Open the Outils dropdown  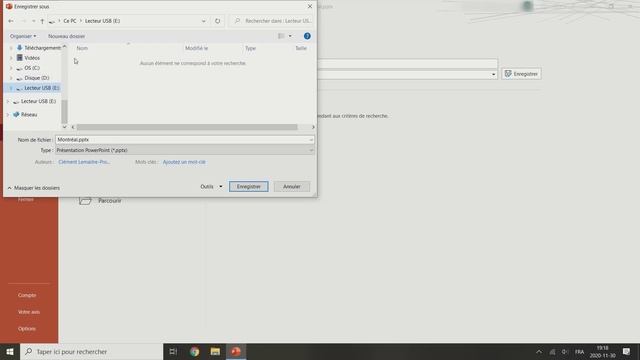click(x=211, y=187)
